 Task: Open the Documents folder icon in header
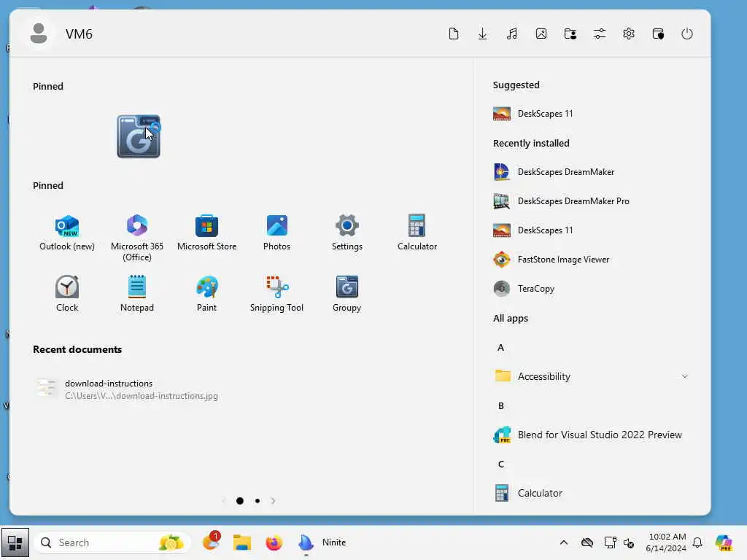(454, 34)
